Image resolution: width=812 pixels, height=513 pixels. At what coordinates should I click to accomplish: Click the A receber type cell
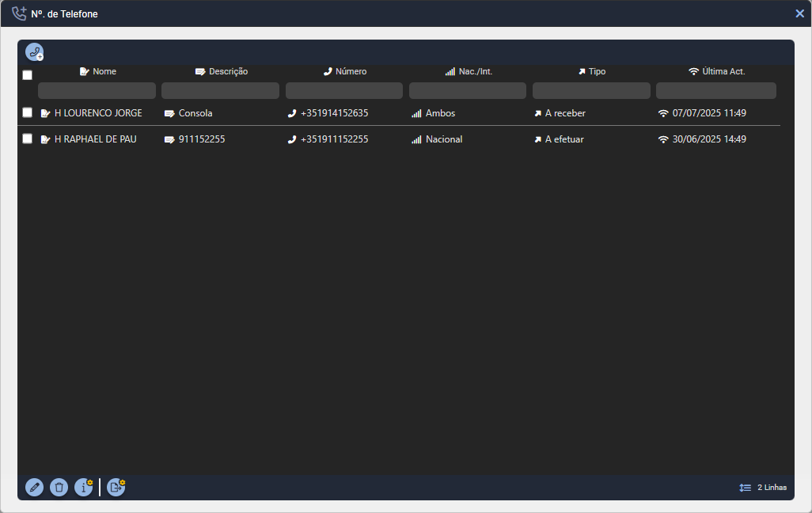pyautogui.click(x=565, y=113)
